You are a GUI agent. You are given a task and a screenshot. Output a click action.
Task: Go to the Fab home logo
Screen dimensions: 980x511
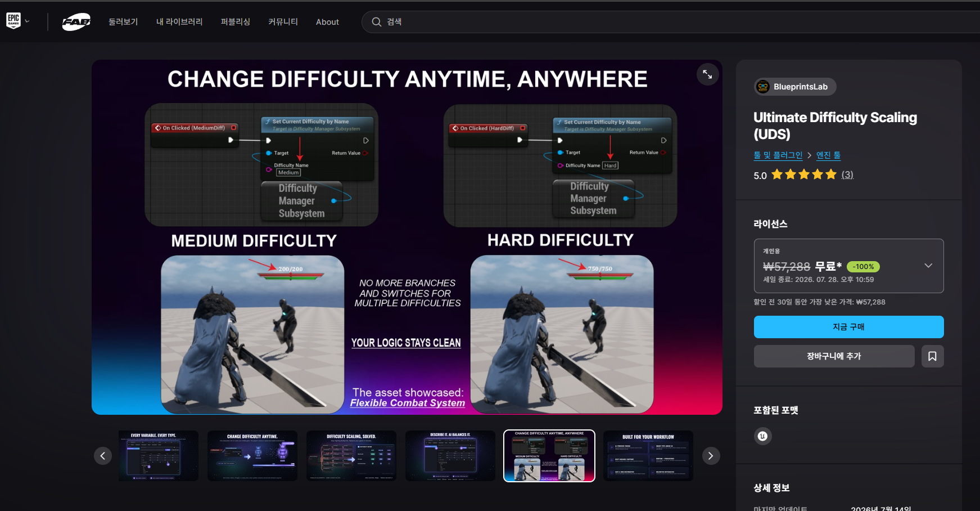[x=76, y=22]
